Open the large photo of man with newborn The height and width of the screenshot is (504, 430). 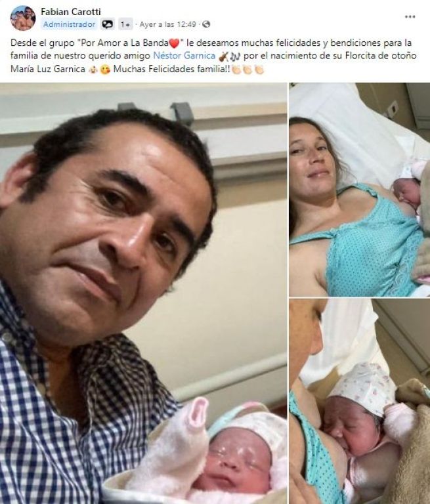143,293
